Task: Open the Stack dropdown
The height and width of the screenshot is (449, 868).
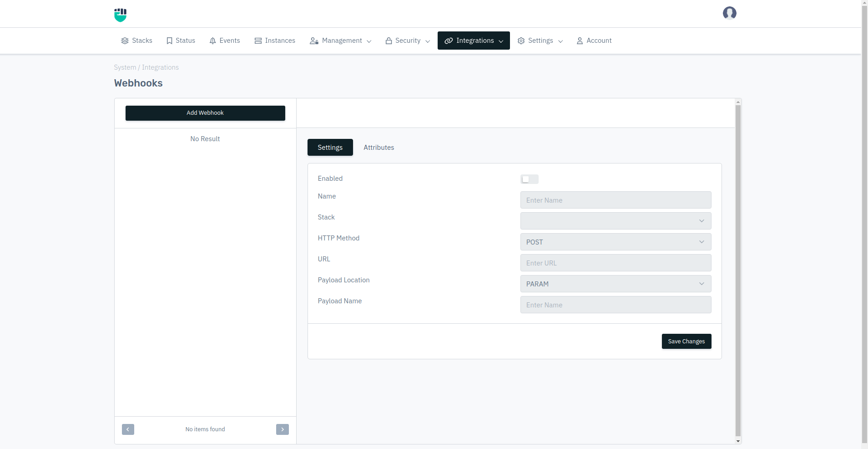Action: [x=616, y=221]
